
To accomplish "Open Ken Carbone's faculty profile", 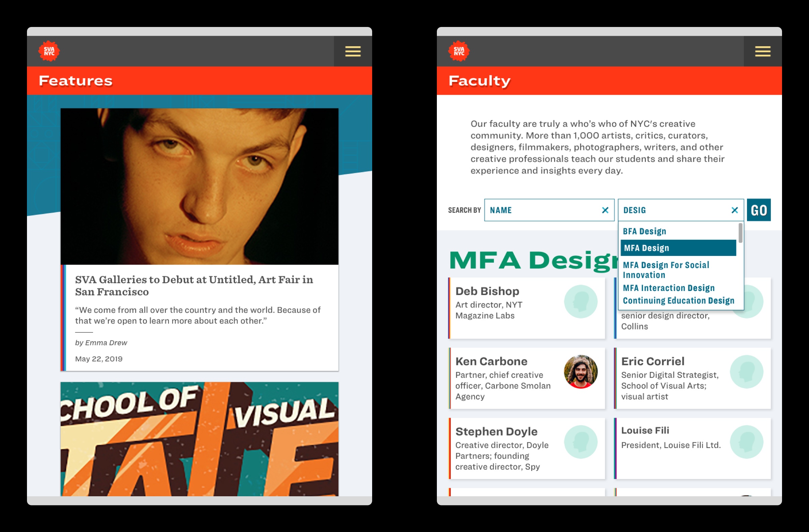I will pos(527,378).
